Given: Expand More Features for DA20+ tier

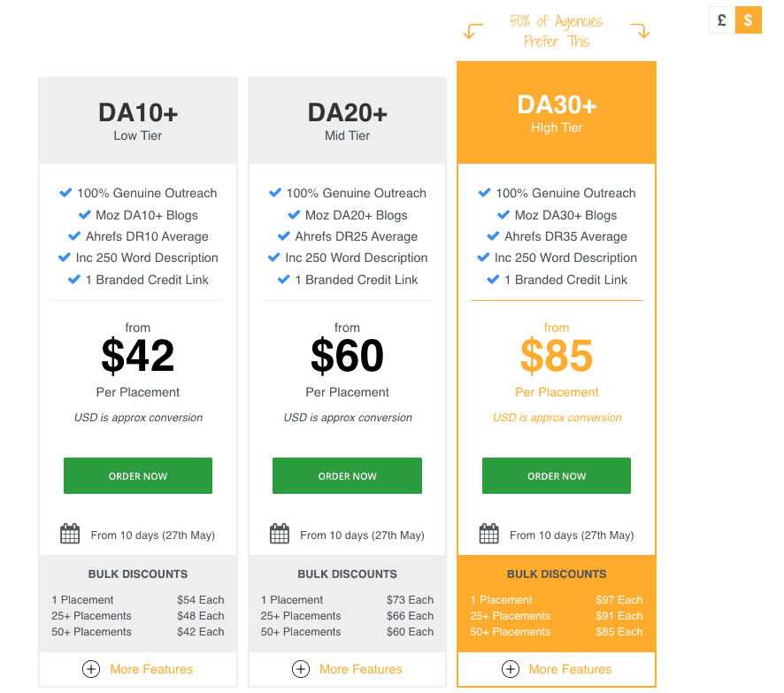Looking at the screenshot, I should point(361,669).
